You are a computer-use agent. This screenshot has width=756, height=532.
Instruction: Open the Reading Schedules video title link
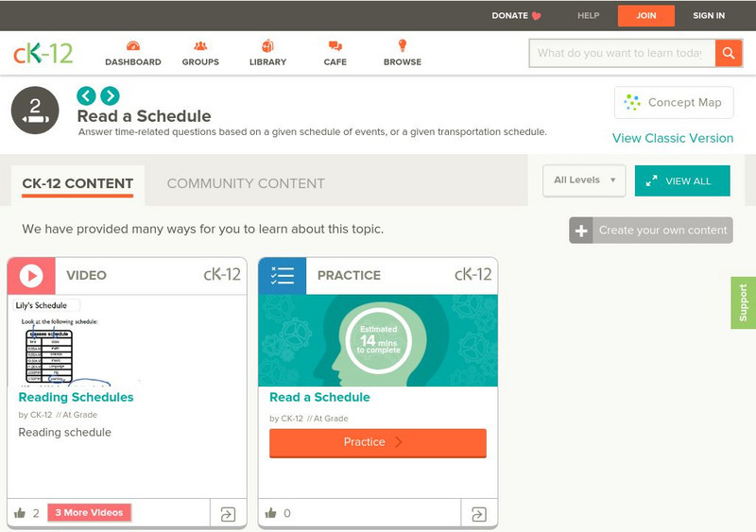(x=76, y=398)
